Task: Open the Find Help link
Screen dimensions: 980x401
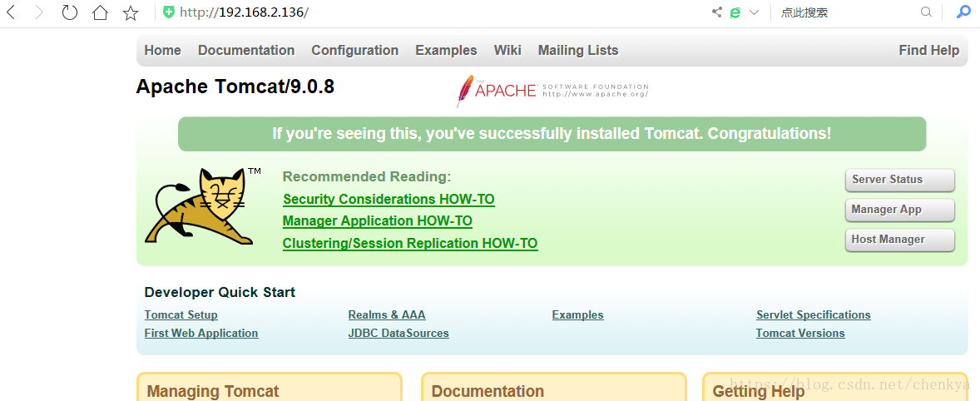Action: coord(928,51)
